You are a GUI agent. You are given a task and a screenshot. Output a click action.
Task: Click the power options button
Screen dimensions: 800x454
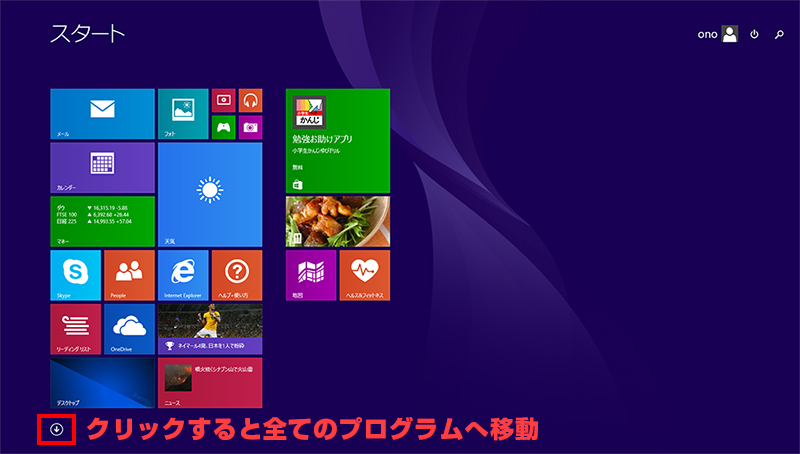[x=754, y=34]
